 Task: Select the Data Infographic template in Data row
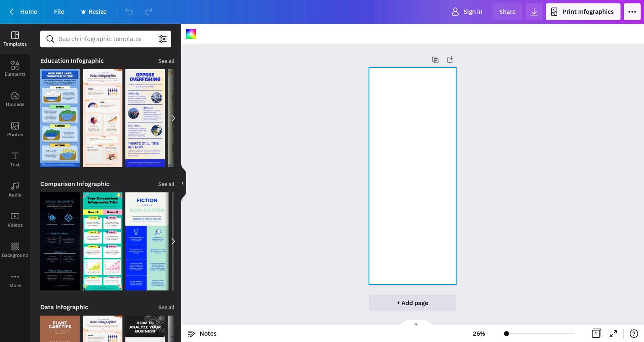[103, 329]
